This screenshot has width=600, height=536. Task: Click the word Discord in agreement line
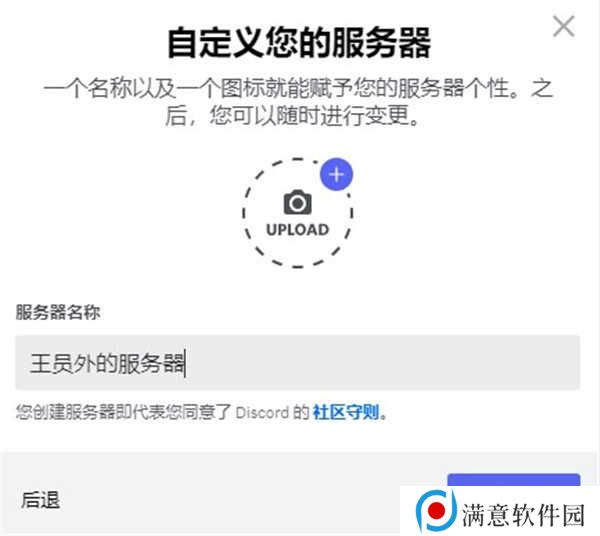[262, 413]
